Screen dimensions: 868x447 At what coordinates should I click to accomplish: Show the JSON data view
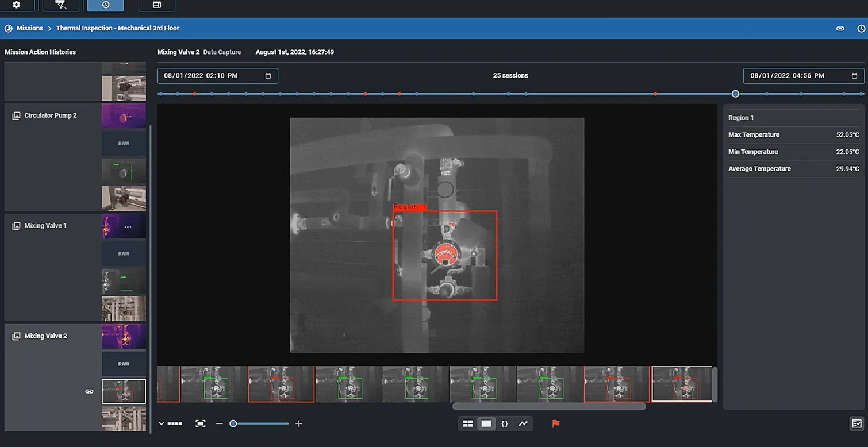pos(505,424)
